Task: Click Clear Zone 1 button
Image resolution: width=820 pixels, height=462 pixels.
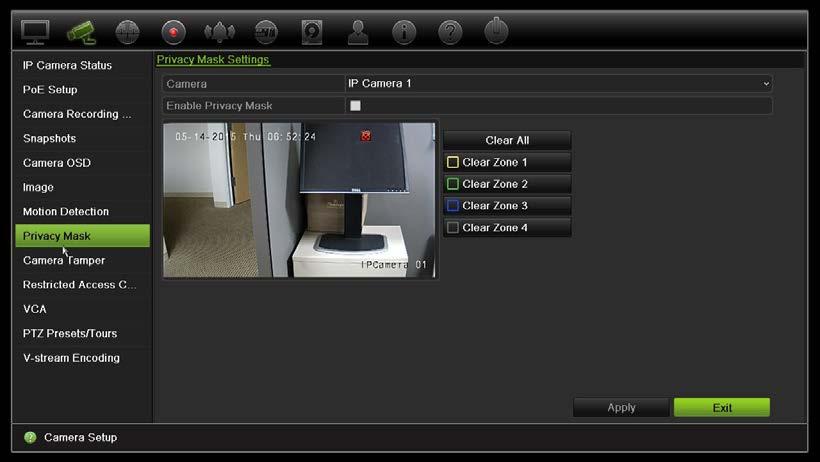Action: 507,162
